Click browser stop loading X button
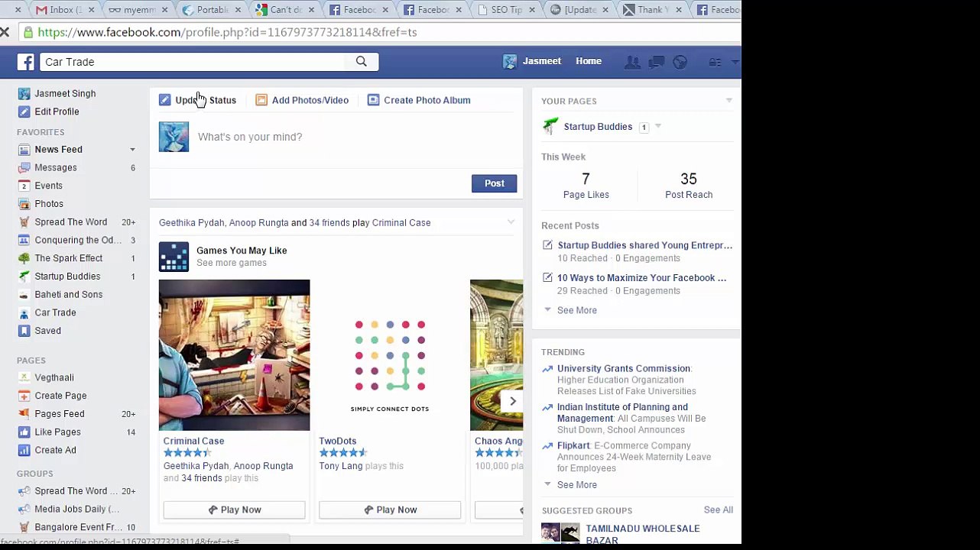This screenshot has height=550, width=980. (5, 32)
